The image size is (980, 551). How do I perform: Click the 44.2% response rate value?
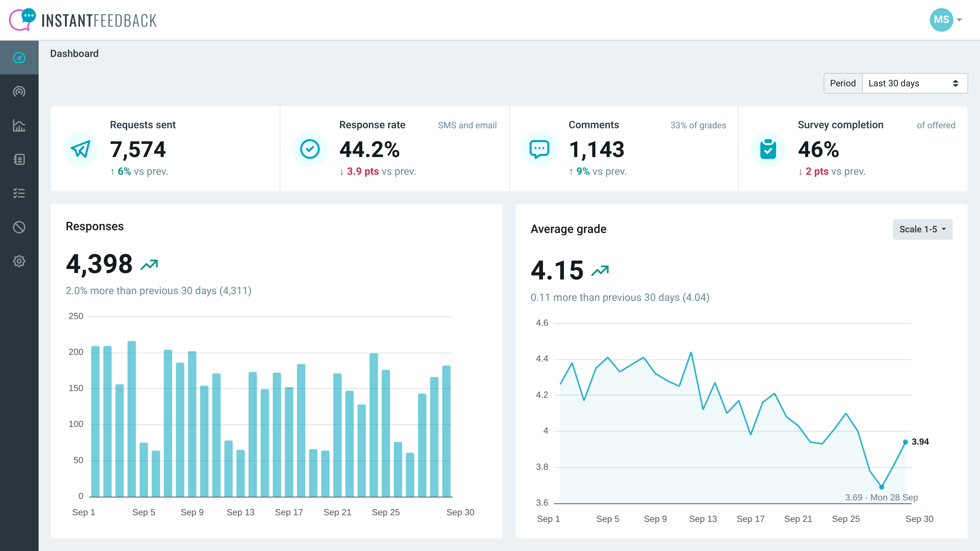[369, 149]
